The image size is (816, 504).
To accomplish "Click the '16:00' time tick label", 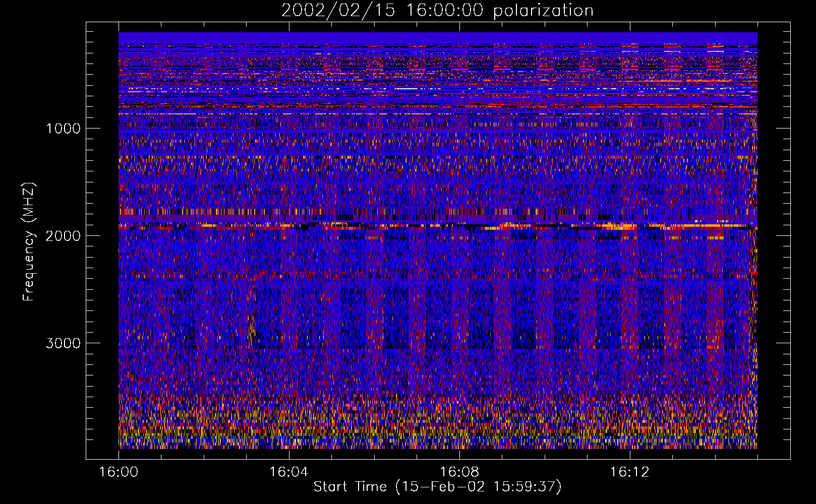I will coord(119,472).
